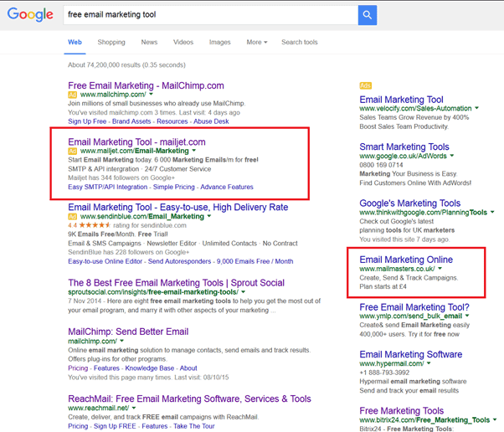
Task: Click the search box with query text
Action: click(211, 15)
